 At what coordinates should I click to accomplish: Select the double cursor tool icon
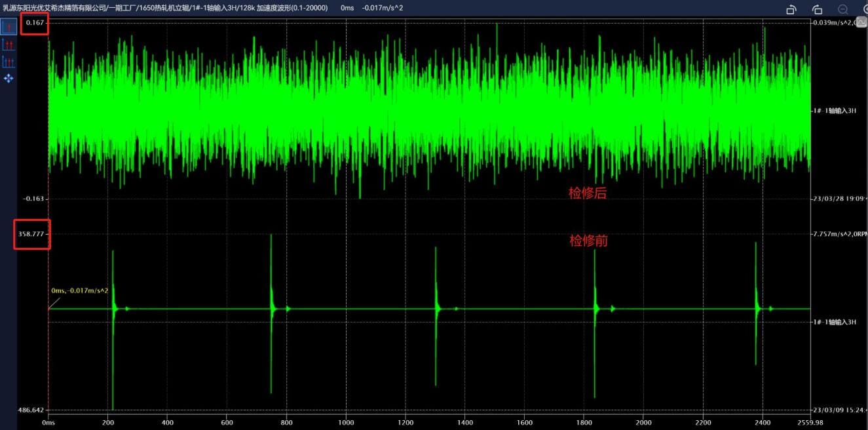pyautogui.click(x=9, y=45)
